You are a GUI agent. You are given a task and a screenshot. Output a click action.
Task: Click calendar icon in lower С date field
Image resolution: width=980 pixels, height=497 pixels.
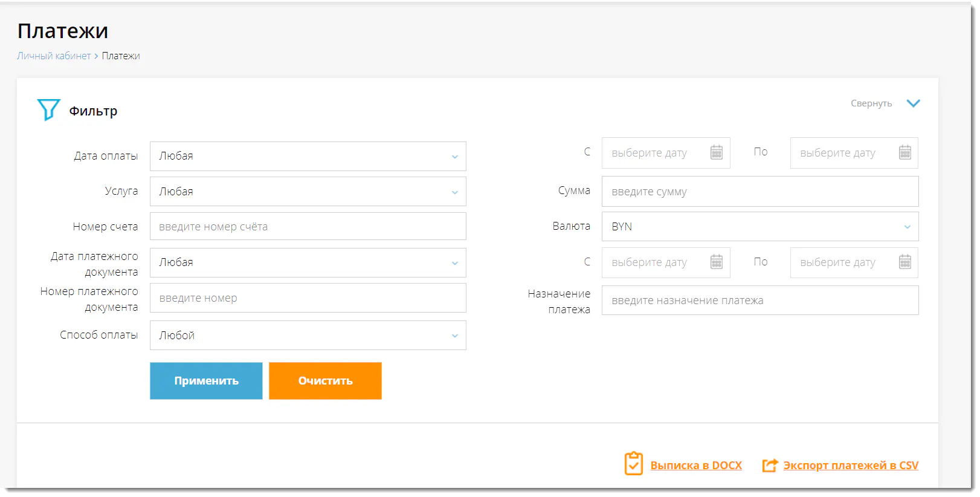[x=716, y=262]
